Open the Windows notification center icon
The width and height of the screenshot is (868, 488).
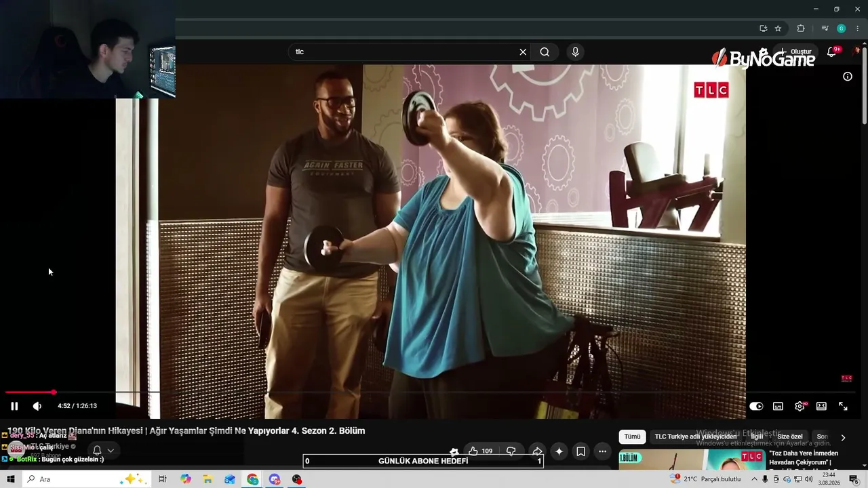pos(854,479)
